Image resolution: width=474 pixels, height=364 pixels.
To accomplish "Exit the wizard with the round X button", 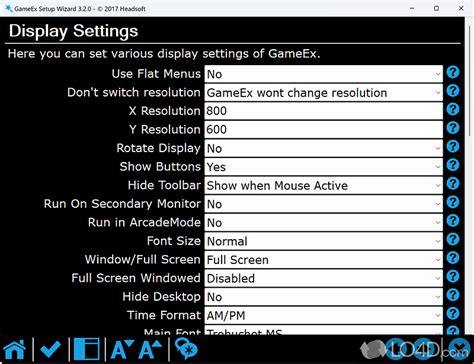I will pyautogui.click(x=459, y=349).
